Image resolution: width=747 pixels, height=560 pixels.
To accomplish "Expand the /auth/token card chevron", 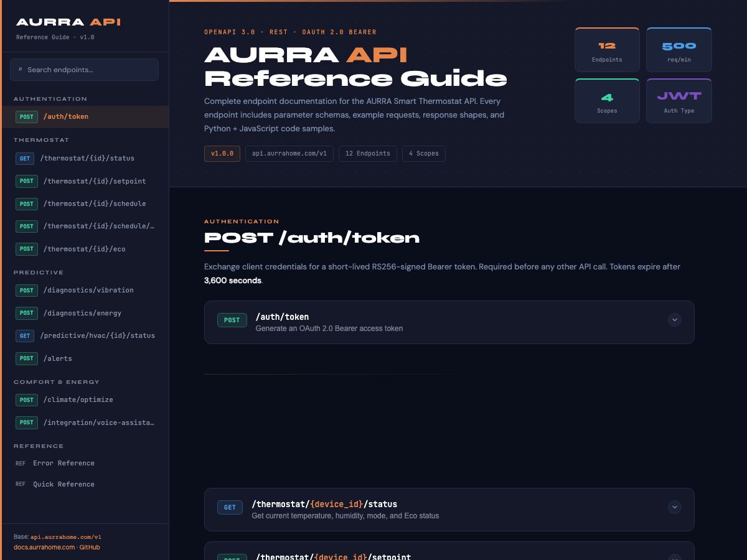I will click(x=674, y=320).
